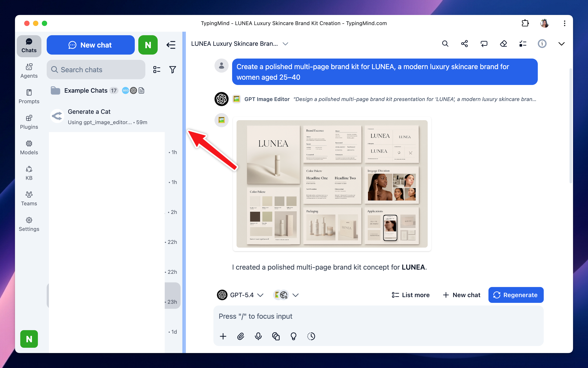Image resolution: width=588 pixels, height=368 pixels.
Task: Share this chat using the share icon
Action: [x=464, y=44]
